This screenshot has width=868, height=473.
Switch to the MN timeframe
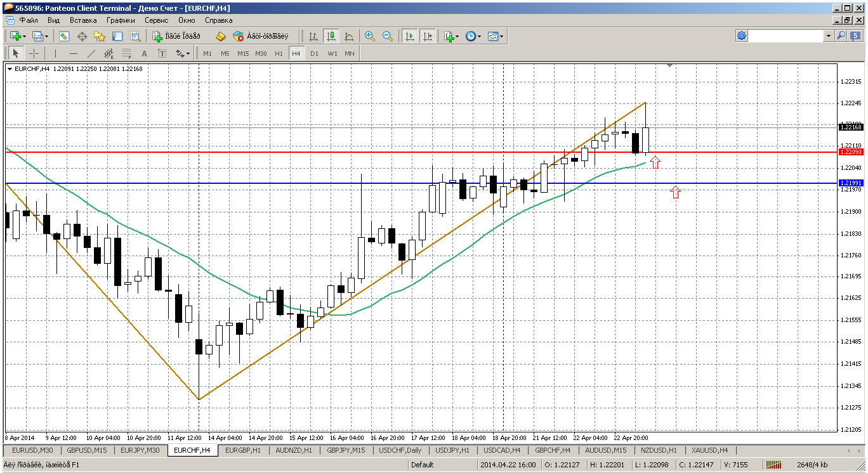[350, 53]
